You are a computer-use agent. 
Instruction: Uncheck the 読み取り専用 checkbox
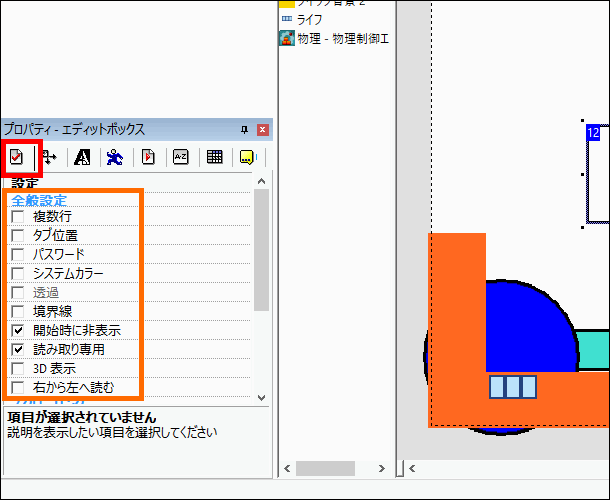(x=18, y=350)
